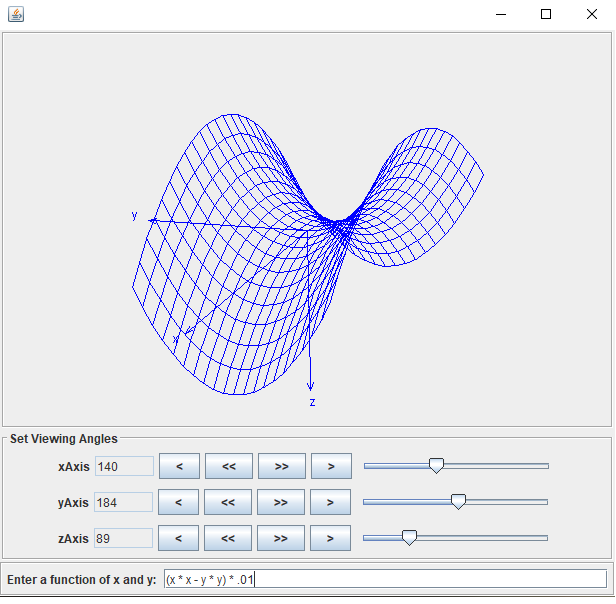The image size is (616, 604).
Task: Click the 'xAxis' label text
Action: click(x=74, y=466)
